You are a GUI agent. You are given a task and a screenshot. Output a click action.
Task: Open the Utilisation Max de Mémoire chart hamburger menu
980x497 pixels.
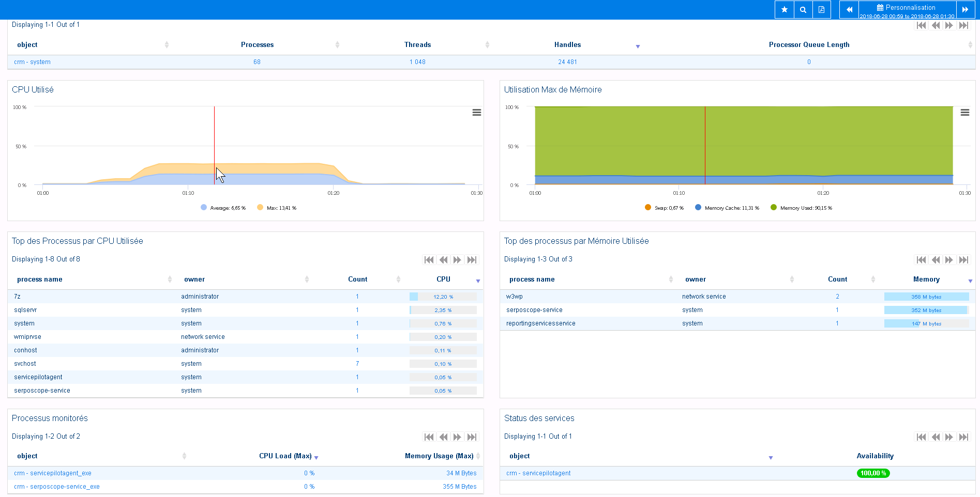point(966,112)
